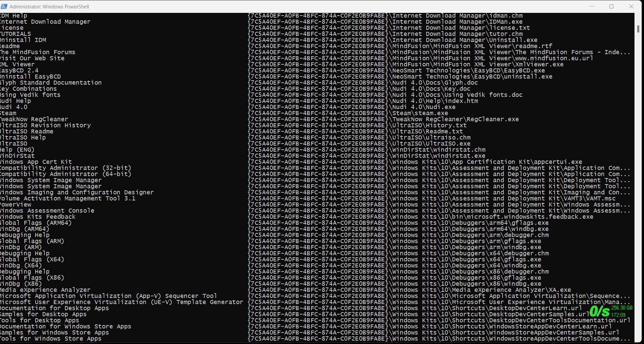Click the path ending in 'RegCleaner.exe'
644x344 pixels.
(383, 119)
